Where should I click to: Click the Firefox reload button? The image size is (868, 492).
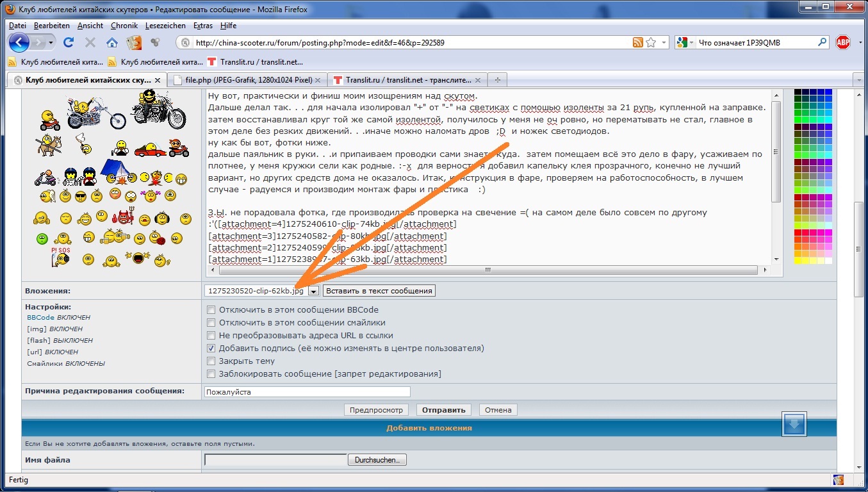[69, 43]
